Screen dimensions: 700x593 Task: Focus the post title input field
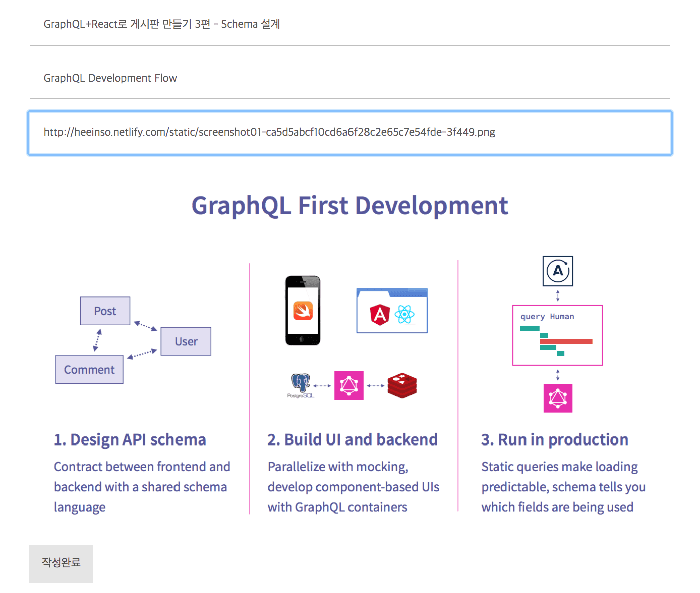349,25
